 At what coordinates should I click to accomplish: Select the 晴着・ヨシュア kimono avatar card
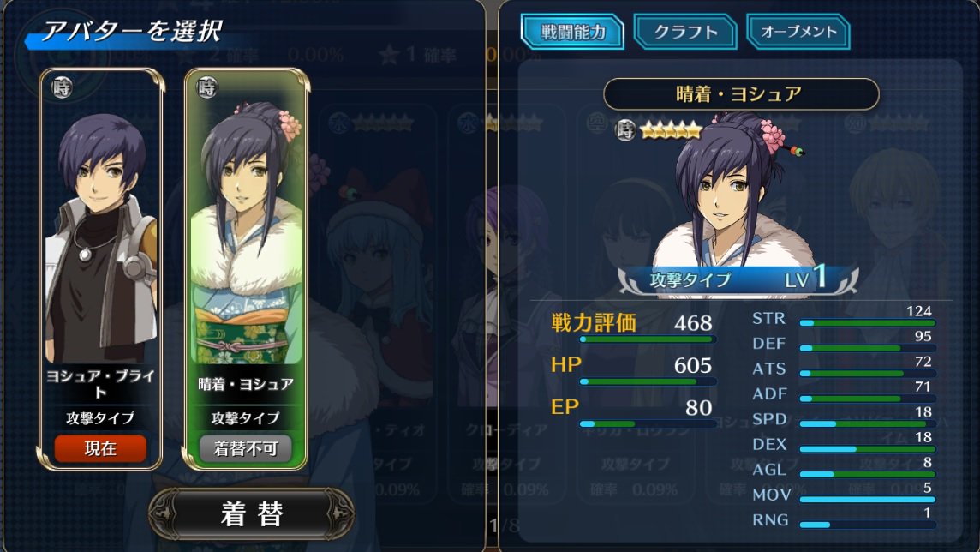(246, 269)
